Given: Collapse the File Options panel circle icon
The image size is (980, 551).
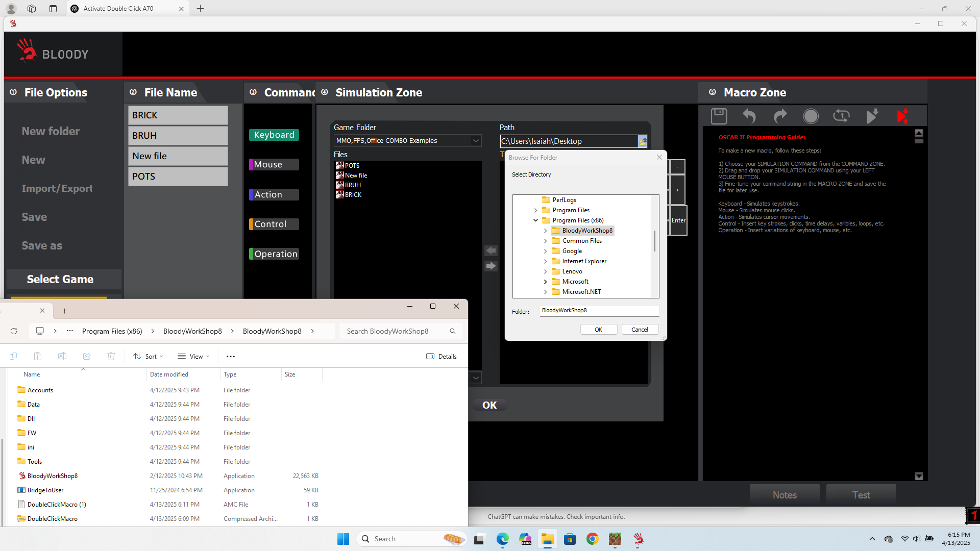Looking at the screenshot, I should point(13,92).
